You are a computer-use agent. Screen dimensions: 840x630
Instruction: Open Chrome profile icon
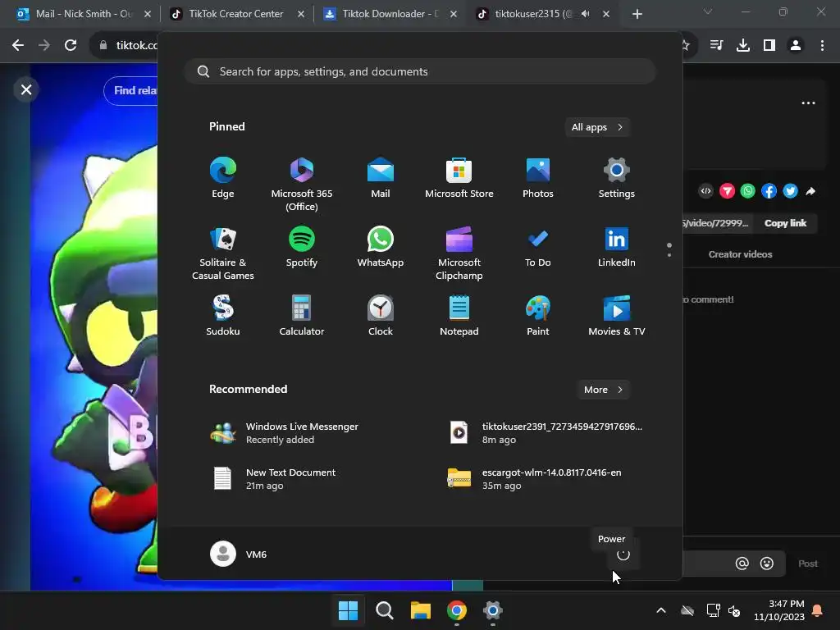[x=796, y=45]
